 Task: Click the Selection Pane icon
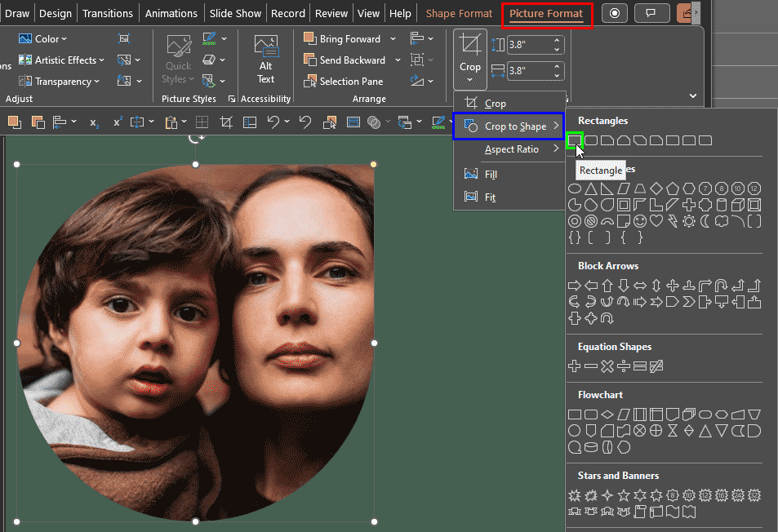coord(349,81)
